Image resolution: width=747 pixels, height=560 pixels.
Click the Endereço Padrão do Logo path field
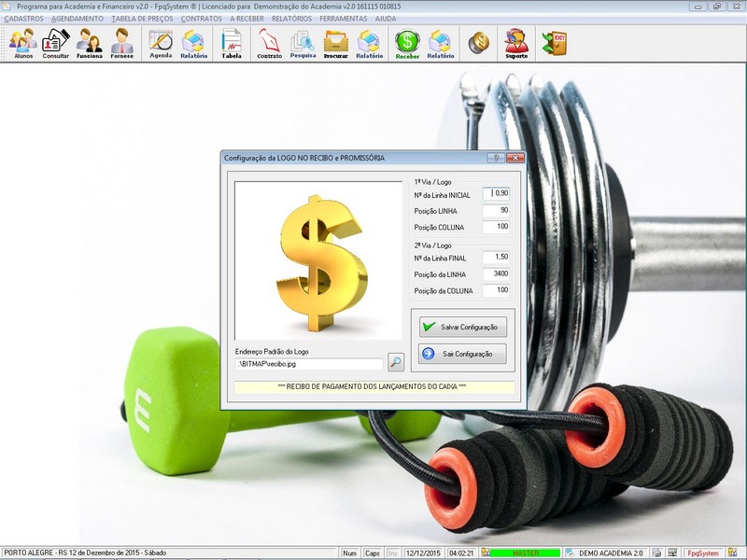pyautogui.click(x=309, y=364)
